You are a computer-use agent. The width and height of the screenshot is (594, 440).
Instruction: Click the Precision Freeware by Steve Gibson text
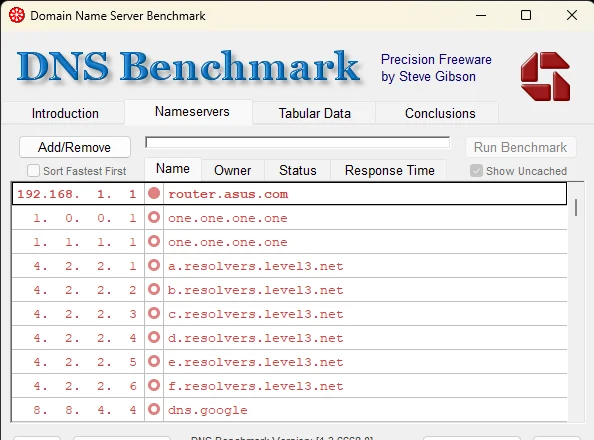pos(436,68)
